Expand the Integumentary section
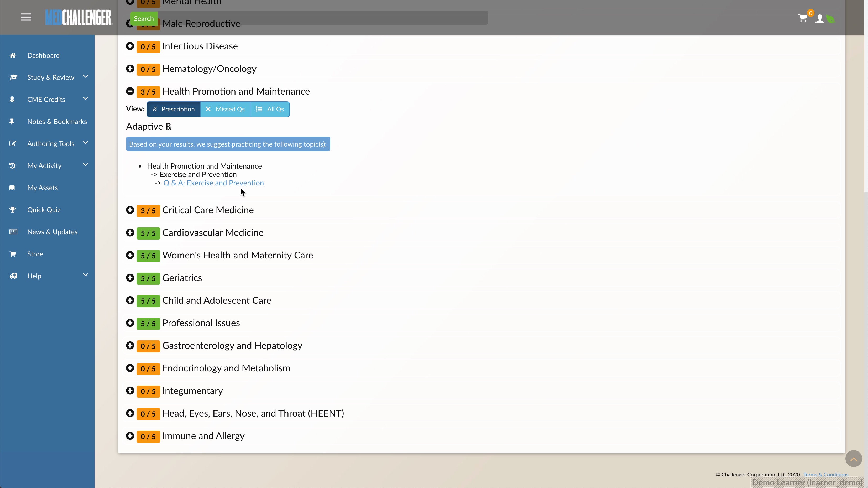 (x=130, y=391)
